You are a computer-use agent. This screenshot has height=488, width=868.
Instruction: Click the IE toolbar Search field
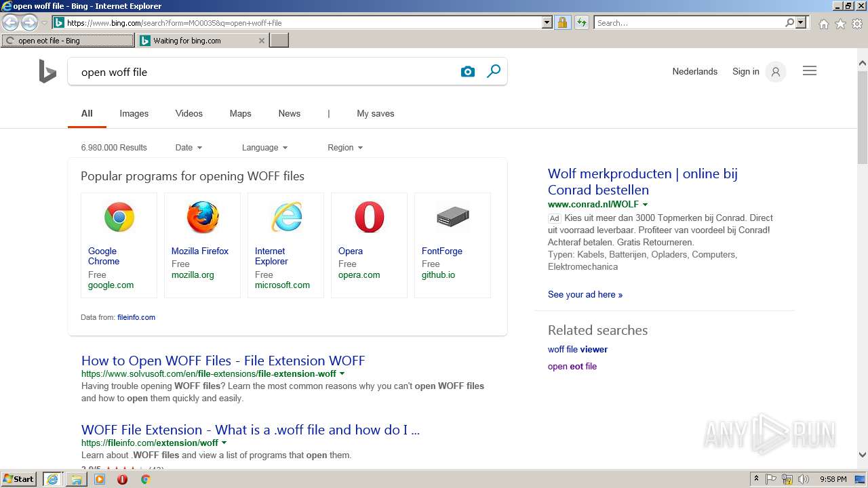coord(689,23)
